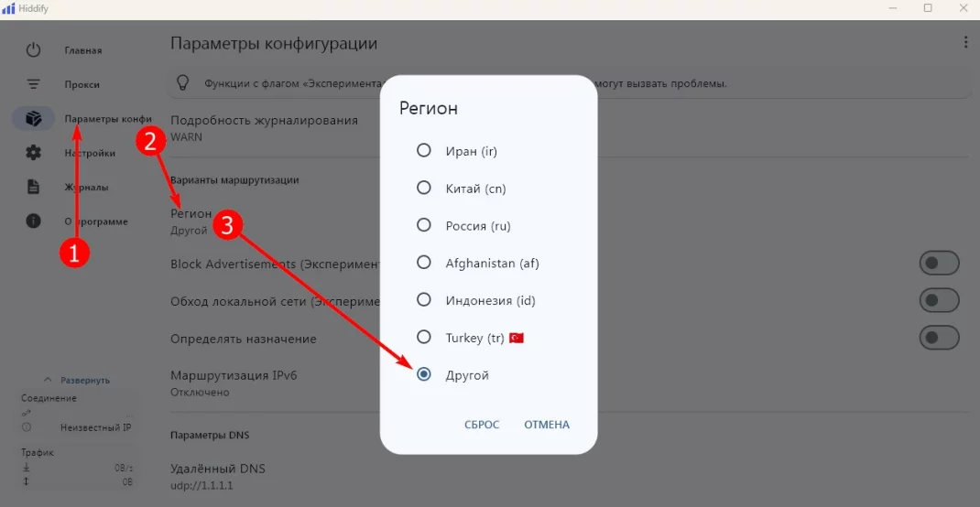The height and width of the screenshot is (507, 980).
Task: Click ОТМЕНА to close the region dialog
Action: click(x=547, y=425)
